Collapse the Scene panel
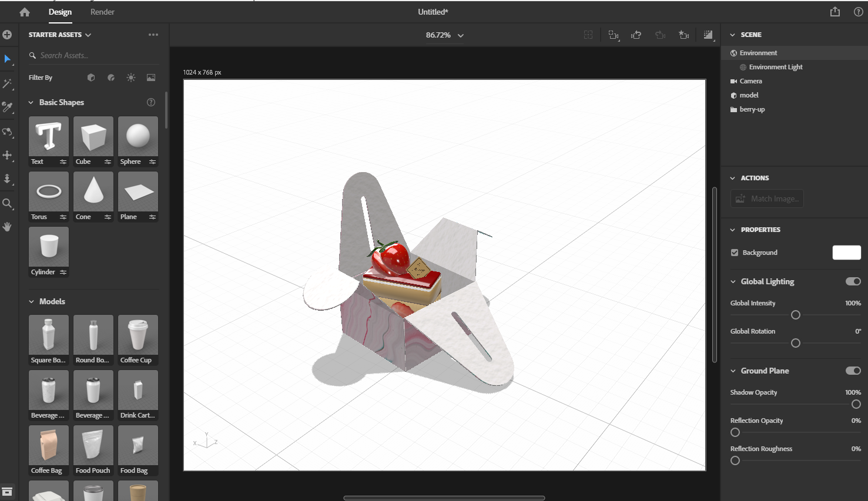Viewport: 868px width, 501px height. pyautogui.click(x=733, y=35)
